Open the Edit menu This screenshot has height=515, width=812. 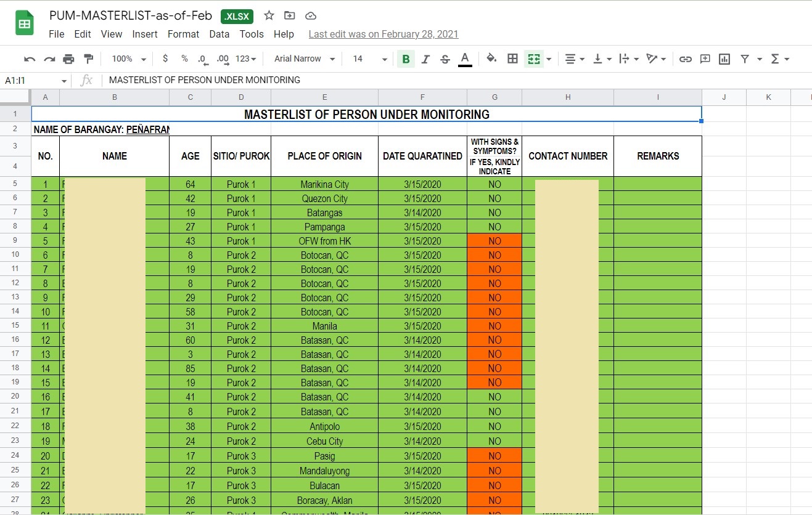[83, 34]
